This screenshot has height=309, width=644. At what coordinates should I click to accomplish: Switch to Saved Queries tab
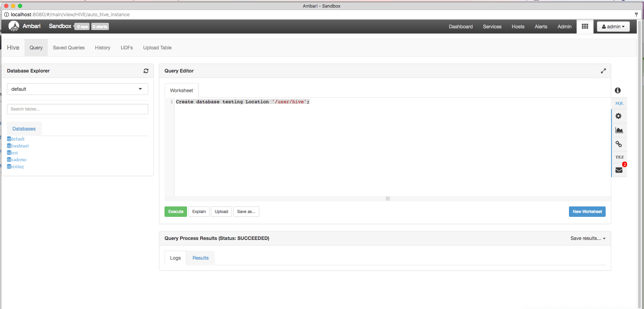(x=69, y=48)
